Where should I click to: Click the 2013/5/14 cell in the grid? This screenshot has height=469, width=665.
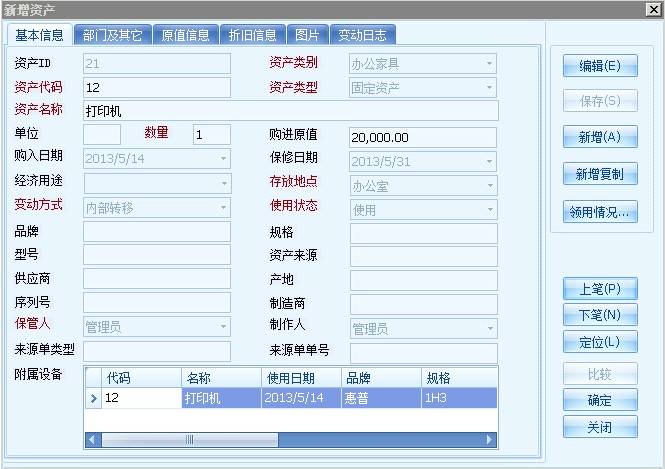tap(301, 398)
